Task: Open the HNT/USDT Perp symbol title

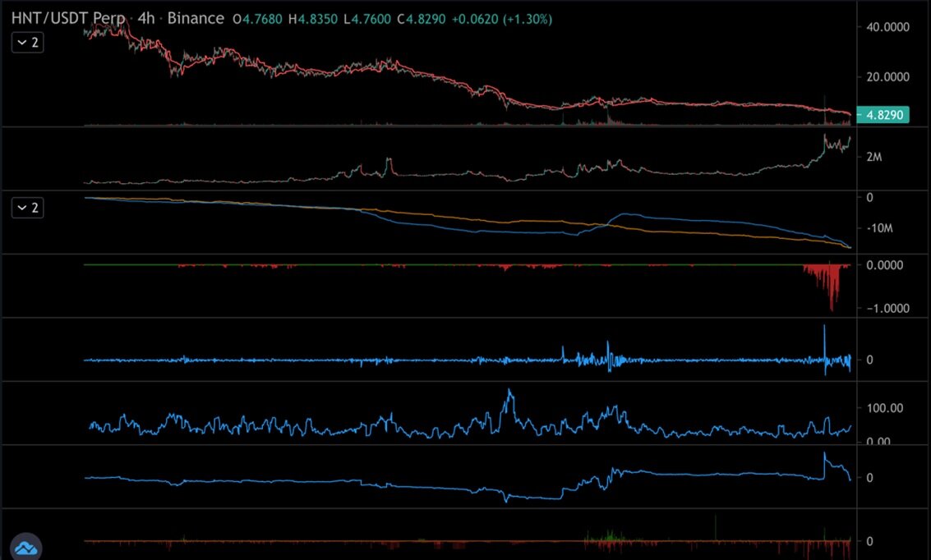Action: [x=67, y=18]
